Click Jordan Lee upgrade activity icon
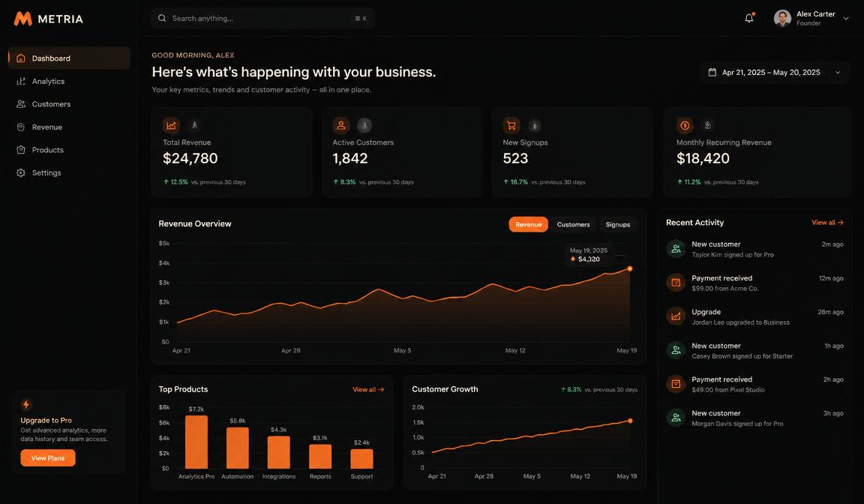The height and width of the screenshot is (504, 864). coord(676,316)
